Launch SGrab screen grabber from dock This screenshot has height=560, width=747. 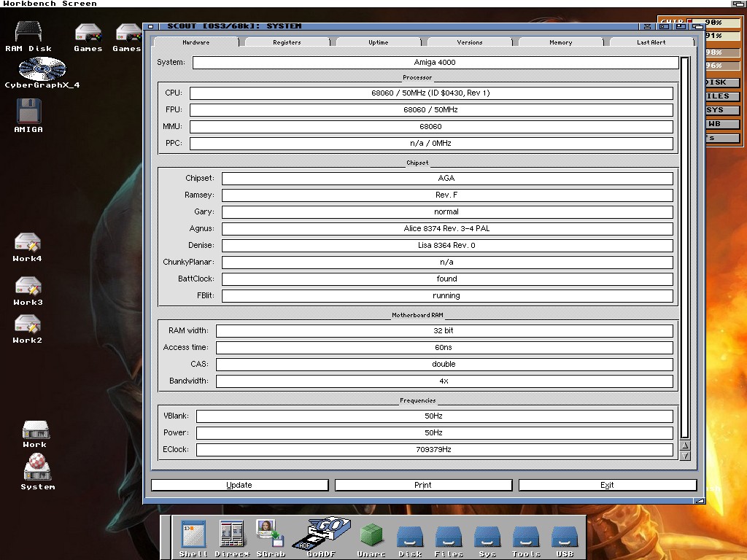pos(270,539)
